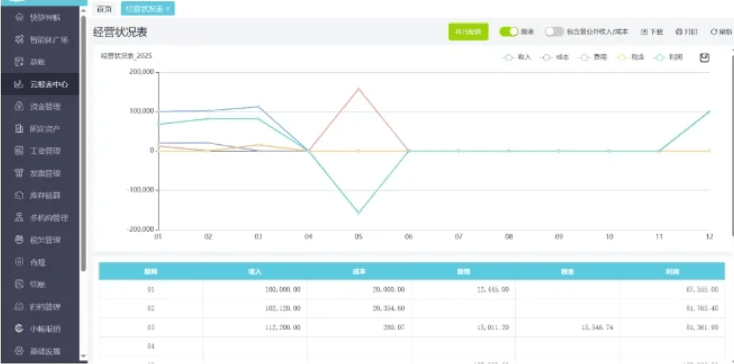
Task: Select the 20,000.00 cost cell
Action: (x=360, y=290)
